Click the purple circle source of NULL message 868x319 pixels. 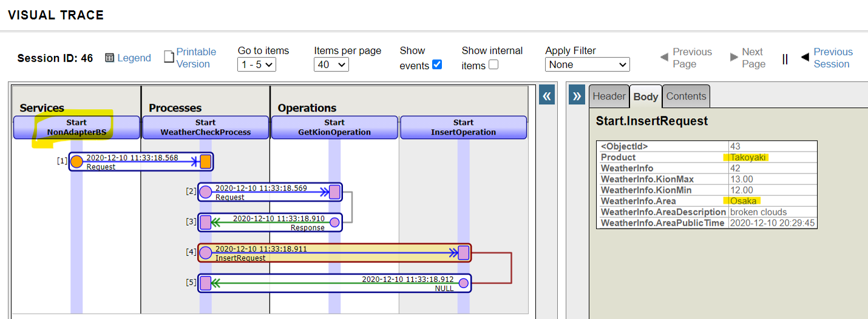[x=464, y=283]
